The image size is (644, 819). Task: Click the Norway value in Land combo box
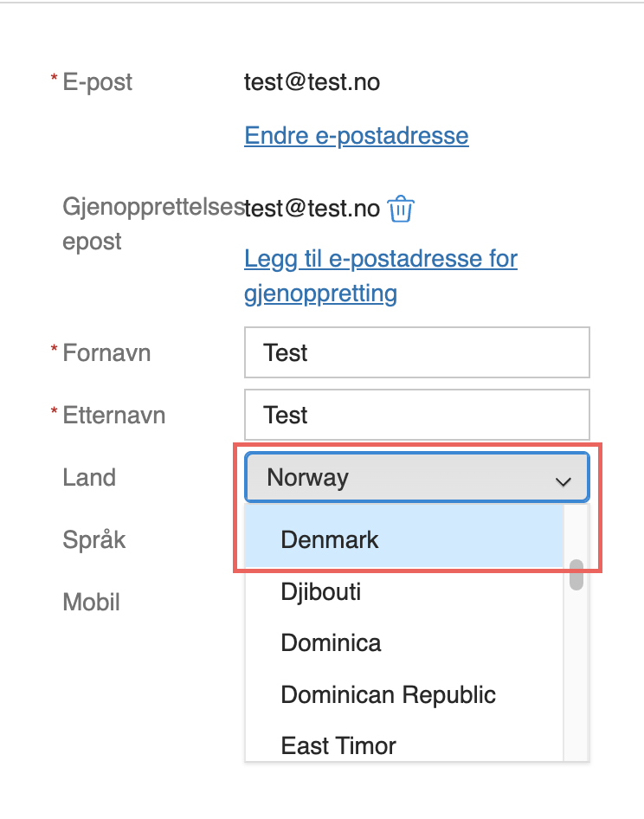click(308, 477)
